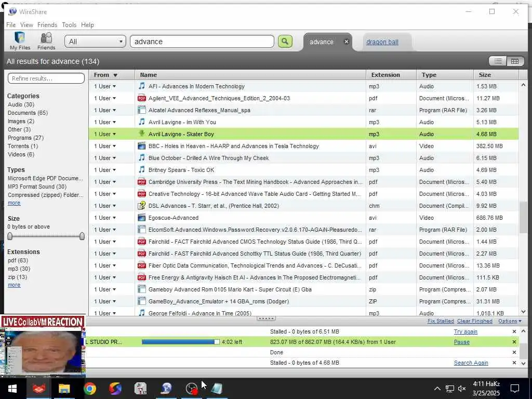
Task: Click the video icon of BBC Holes in Heaven
Action: tap(142, 146)
